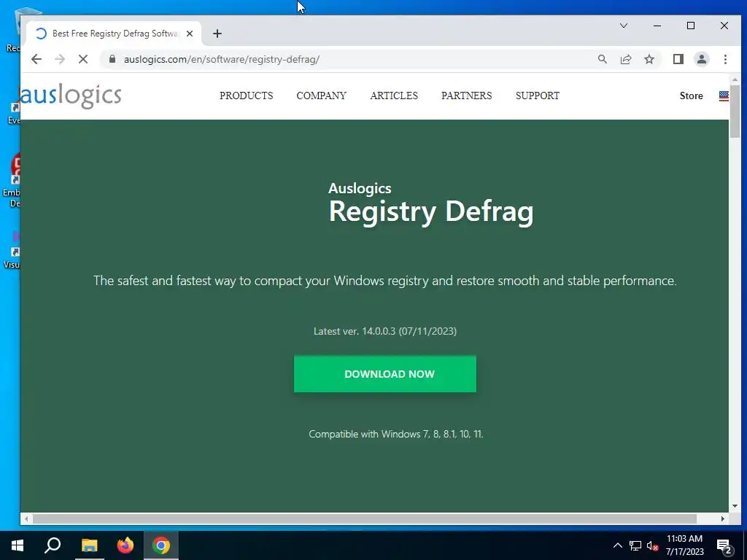Click the magnifier zoom icon in address bar
Viewport: 747px width, 560px height.
tap(602, 59)
